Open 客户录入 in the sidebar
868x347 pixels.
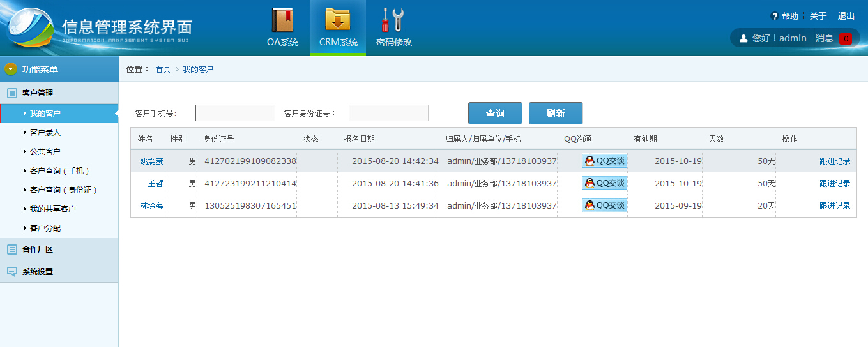(45, 133)
